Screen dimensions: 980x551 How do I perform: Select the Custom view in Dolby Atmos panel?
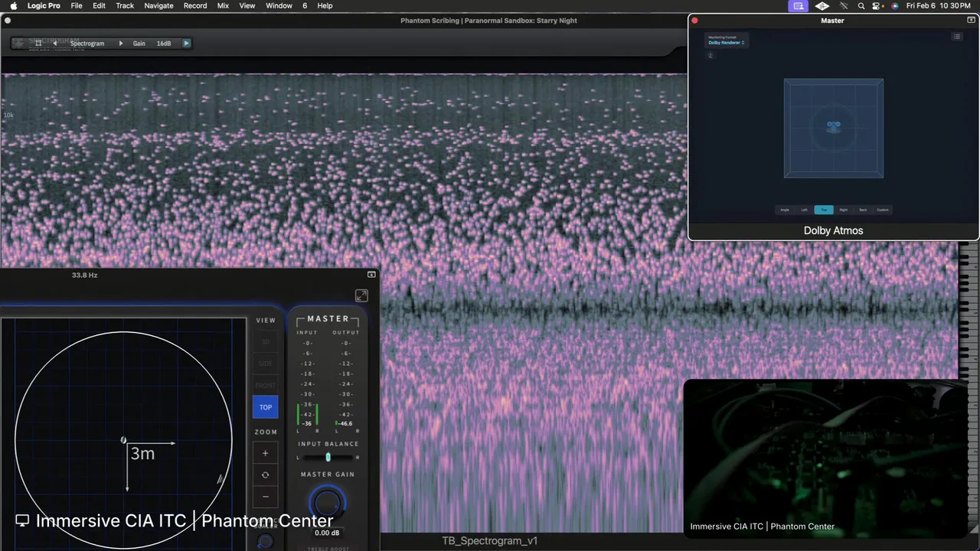coord(883,210)
